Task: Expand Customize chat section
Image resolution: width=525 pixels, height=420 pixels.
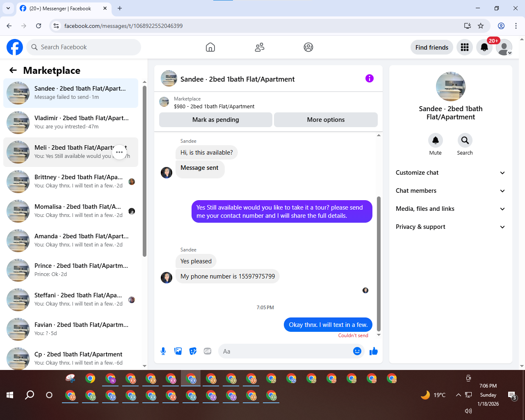Action: click(451, 173)
